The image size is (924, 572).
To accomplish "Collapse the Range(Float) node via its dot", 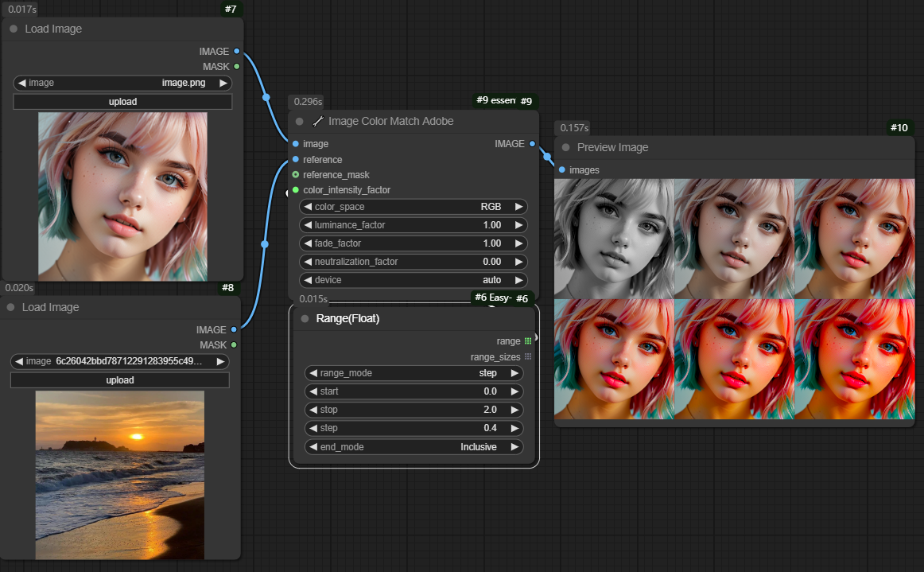I will [x=305, y=319].
